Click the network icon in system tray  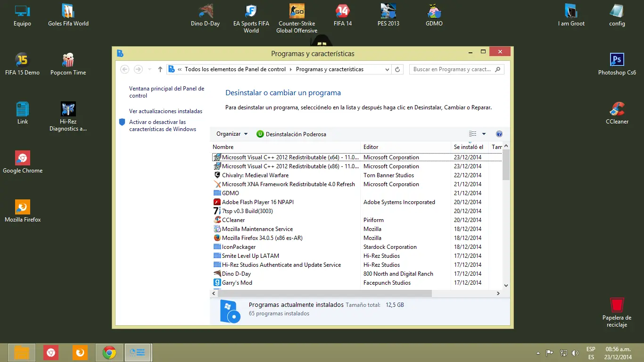[563, 353]
